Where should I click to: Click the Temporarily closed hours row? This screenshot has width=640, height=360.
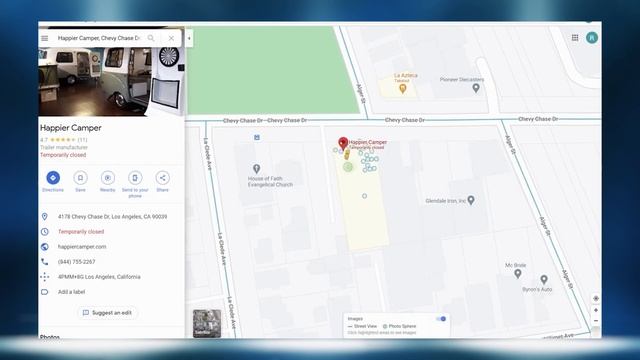point(81,232)
